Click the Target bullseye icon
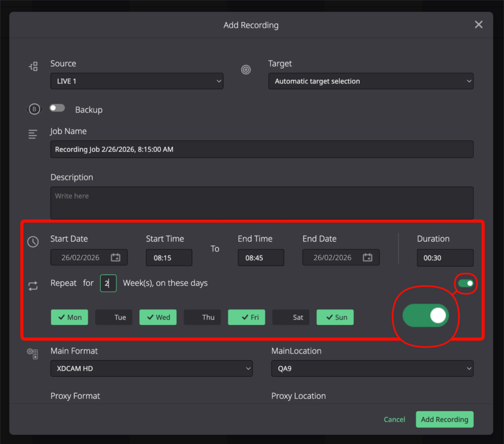The width and height of the screenshot is (504, 444). 246,69
